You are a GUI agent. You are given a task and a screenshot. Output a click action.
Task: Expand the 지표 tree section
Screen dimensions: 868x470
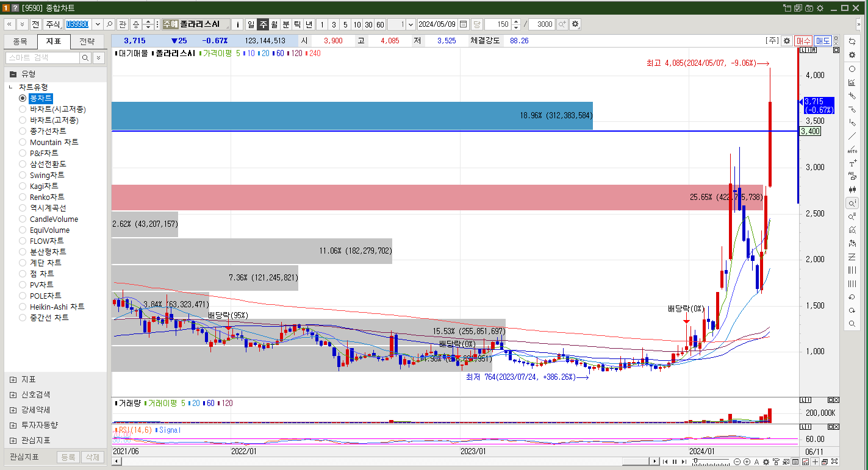(13, 379)
